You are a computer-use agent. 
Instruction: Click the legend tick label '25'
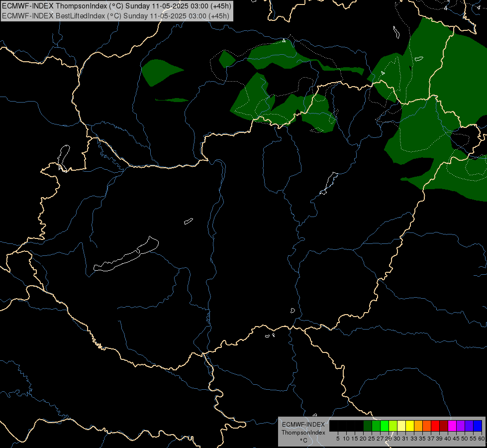click(x=372, y=439)
